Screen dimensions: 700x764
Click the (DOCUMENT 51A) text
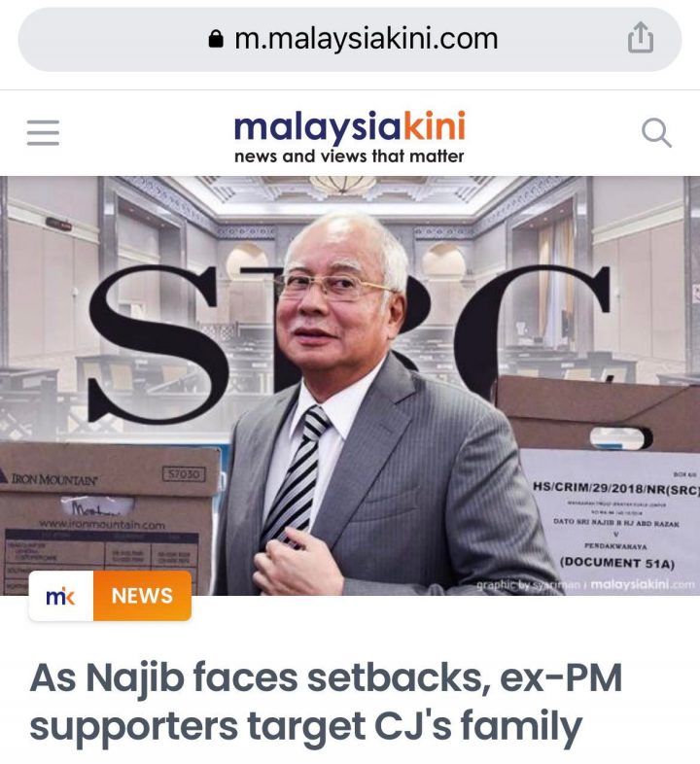pos(617,563)
